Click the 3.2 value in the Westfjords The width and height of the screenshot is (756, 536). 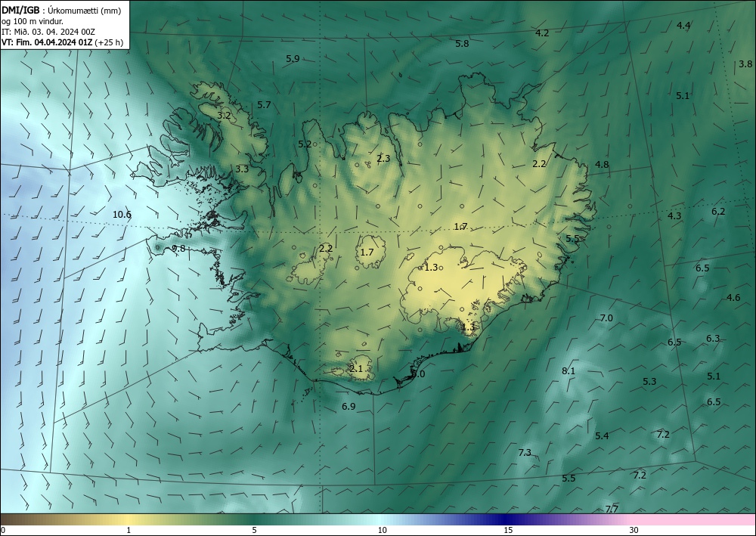tap(224, 115)
